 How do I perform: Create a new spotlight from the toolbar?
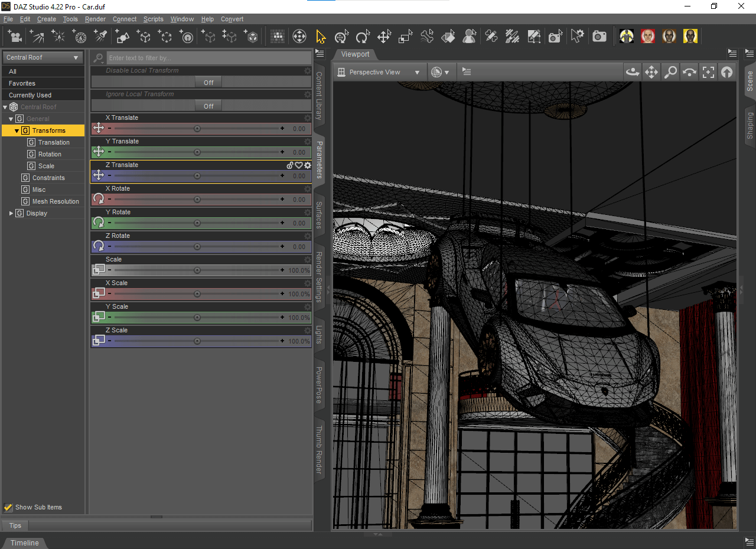[101, 37]
